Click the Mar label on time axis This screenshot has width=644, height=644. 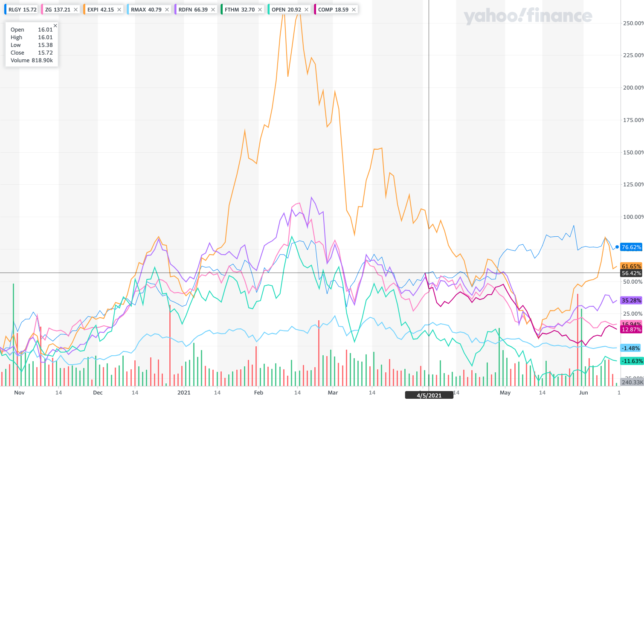[x=333, y=392]
